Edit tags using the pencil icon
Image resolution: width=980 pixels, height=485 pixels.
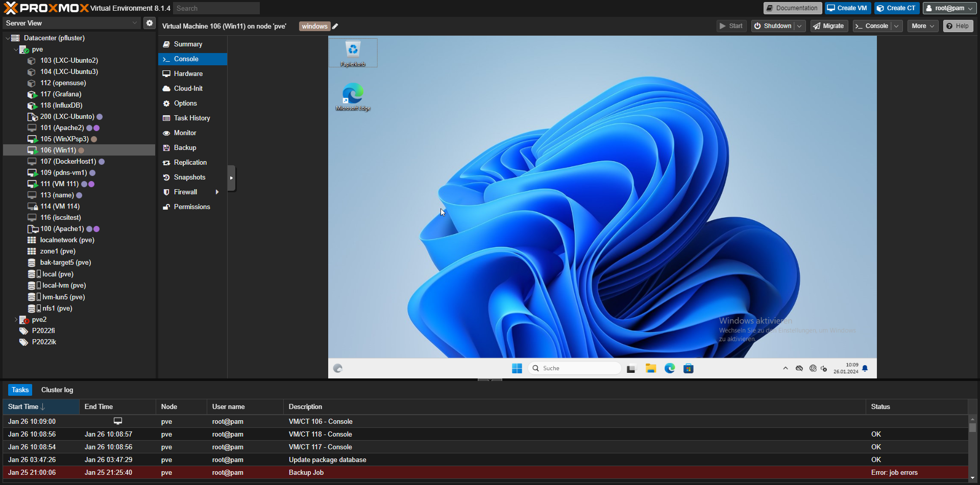point(335,27)
